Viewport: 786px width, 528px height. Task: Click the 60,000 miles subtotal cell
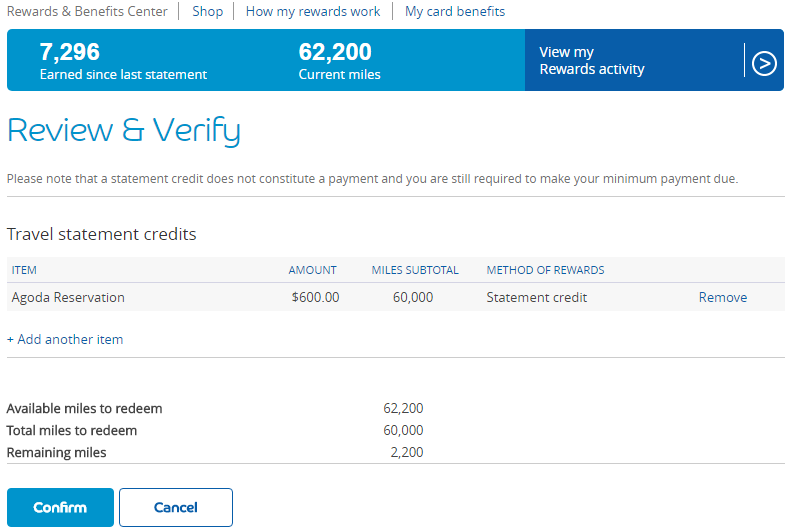tap(413, 297)
